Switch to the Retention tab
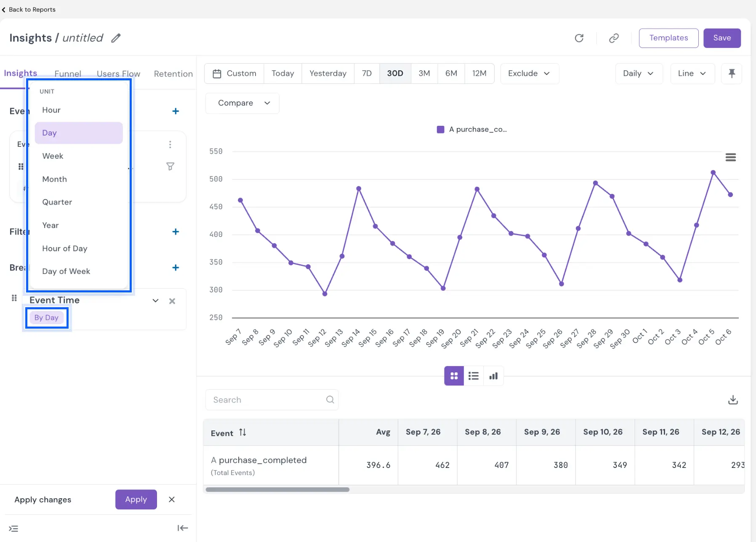 [x=173, y=74]
